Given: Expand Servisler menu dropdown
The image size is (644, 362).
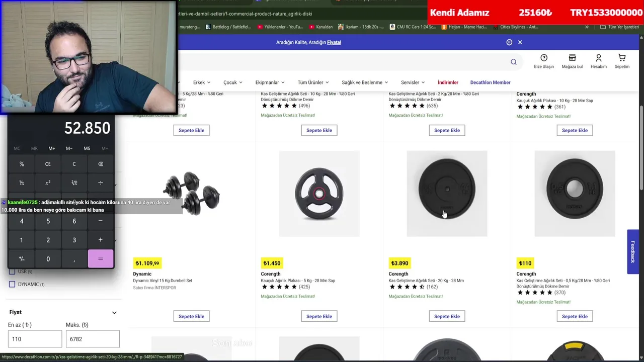Looking at the screenshot, I should coord(413,82).
